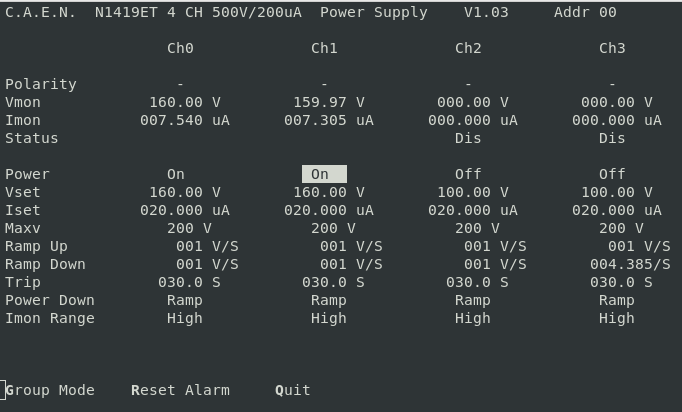Click the Ch0 column header
The image size is (682, 412).
point(180,48)
